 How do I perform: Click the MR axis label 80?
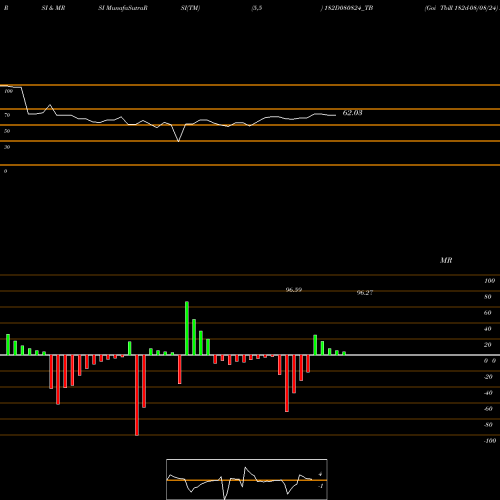(488, 297)
